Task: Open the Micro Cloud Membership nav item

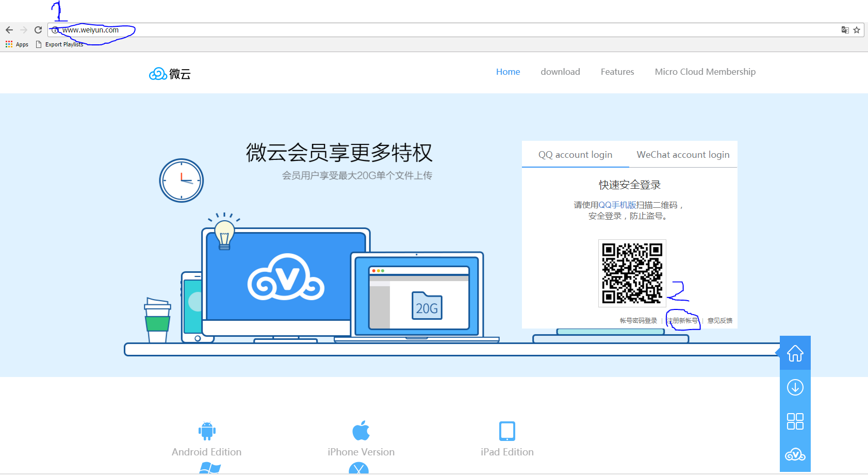Action: [x=705, y=72]
